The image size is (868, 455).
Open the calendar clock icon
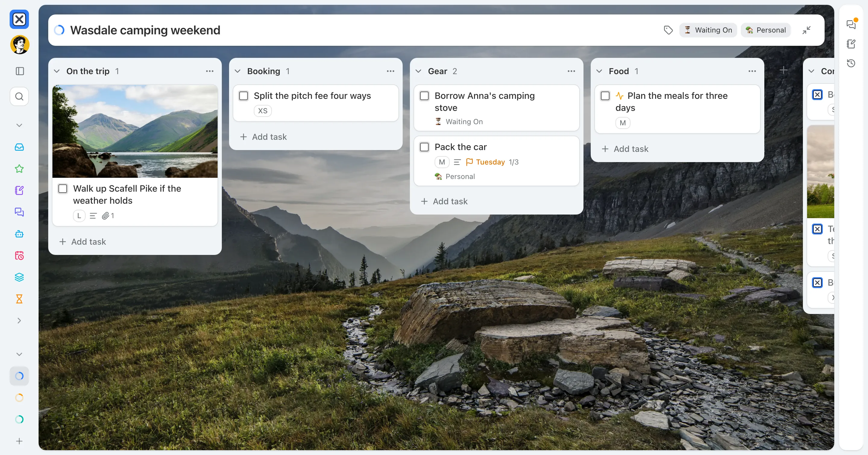pos(19,256)
